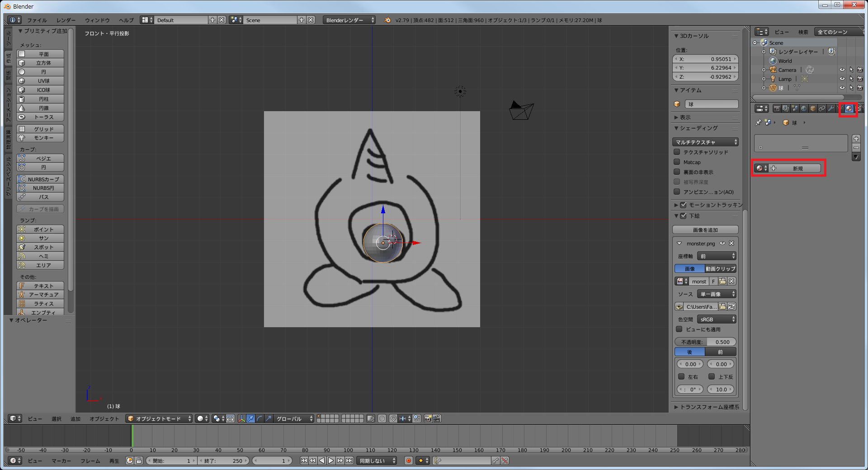Open the ファイル menu
Viewport: 868px width, 470px height.
(37, 20)
